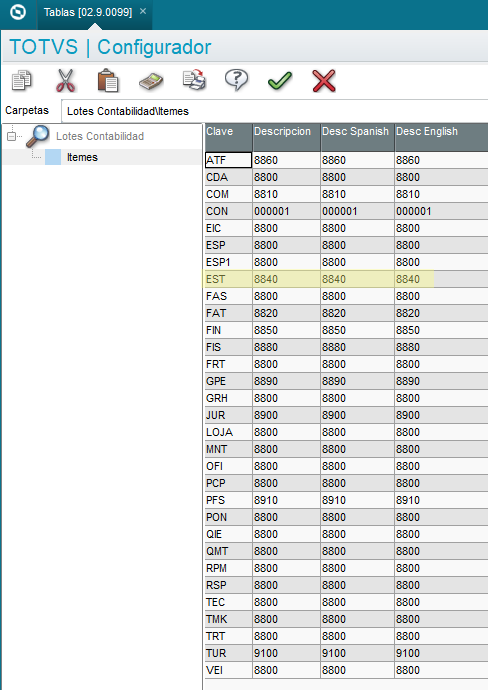
Task: Select the ESP1 row key
Action: (x=228, y=262)
